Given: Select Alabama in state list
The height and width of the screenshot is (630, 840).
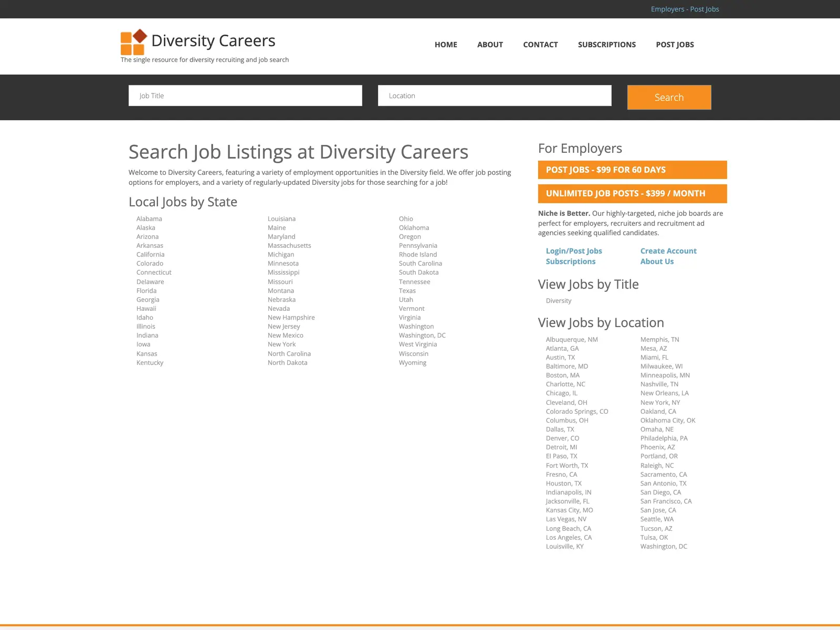Looking at the screenshot, I should [x=149, y=219].
